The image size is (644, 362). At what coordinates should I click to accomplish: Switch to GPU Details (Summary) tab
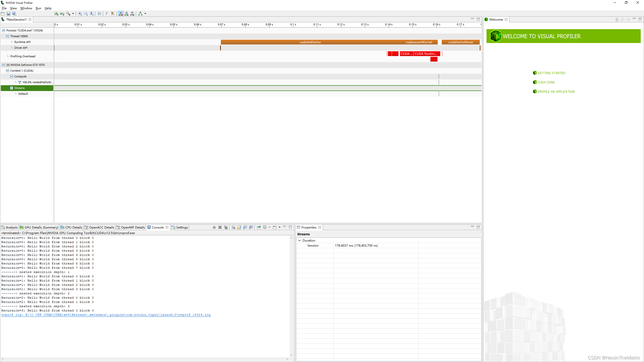[39, 227]
